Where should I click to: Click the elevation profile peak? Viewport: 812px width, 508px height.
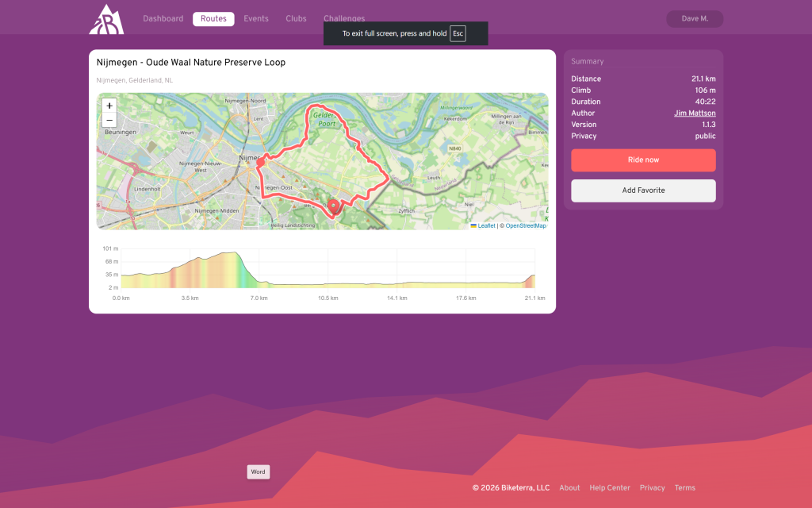pos(232,254)
